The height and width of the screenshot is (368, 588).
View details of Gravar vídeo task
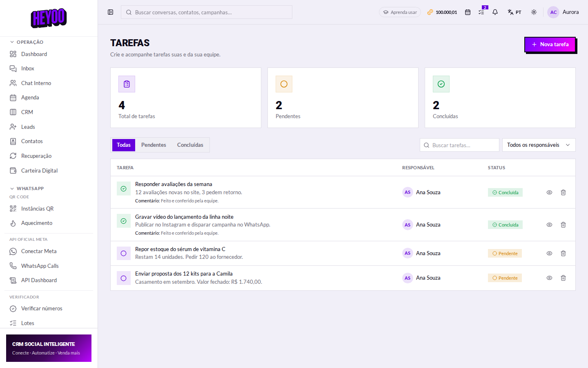point(549,225)
